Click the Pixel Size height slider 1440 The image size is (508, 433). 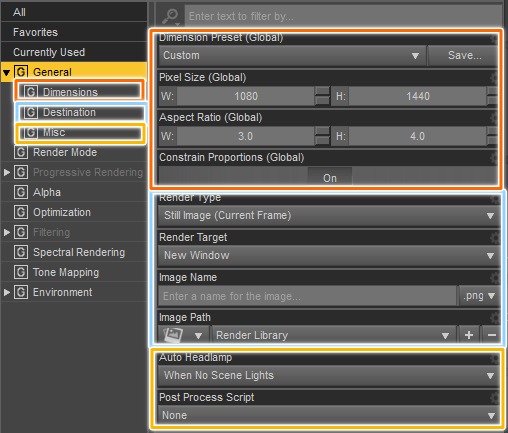417,96
